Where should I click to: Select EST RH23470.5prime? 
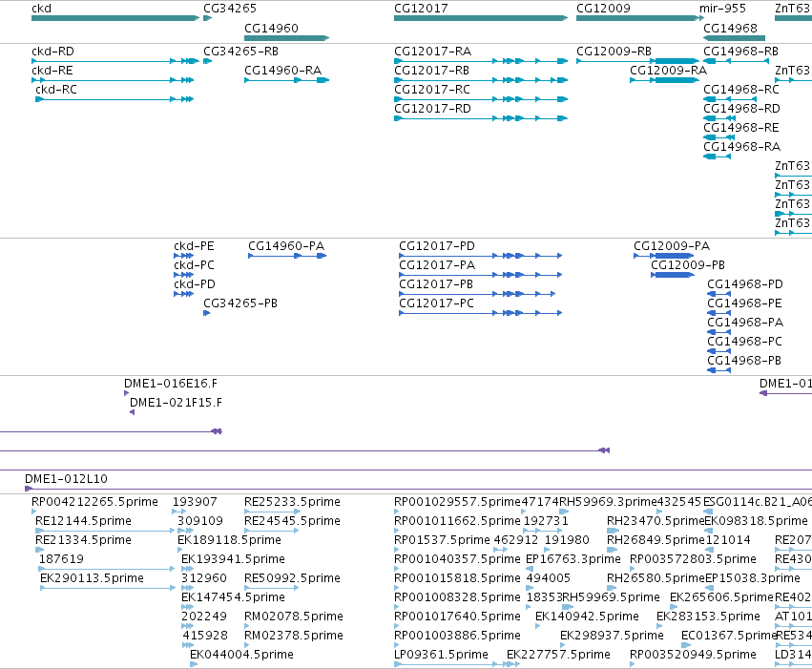coord(656,521)
